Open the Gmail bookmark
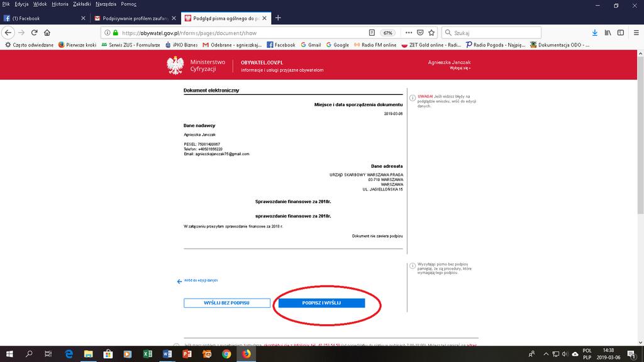This screenshot has width=644, height=362. (311, 45)
